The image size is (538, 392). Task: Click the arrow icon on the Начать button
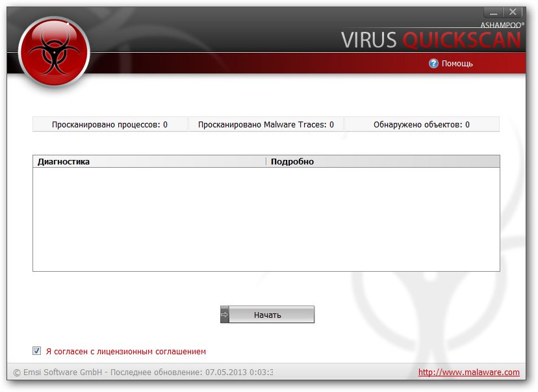224,315
